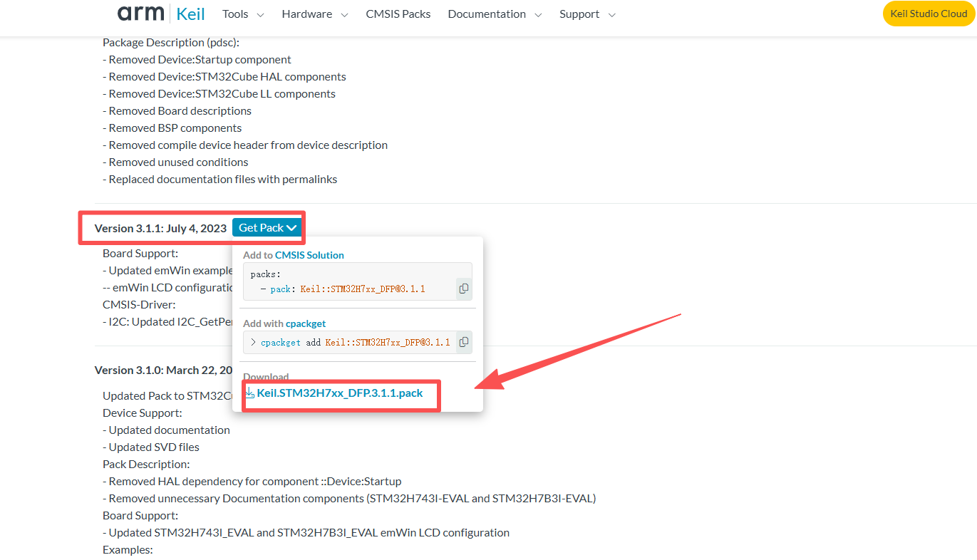Open the cpackget link
The height and width of the screenshot is (560, 977).
pyautogui.click(x=306, y=323)
